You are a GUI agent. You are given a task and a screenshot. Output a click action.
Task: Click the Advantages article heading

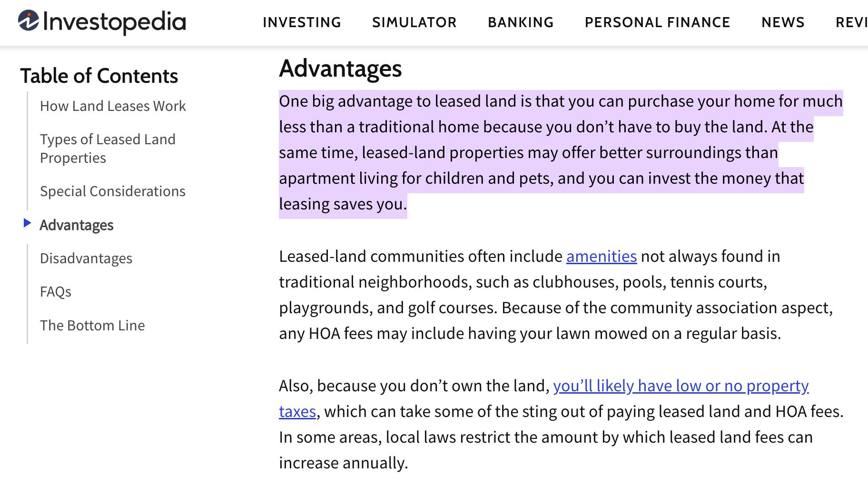340,68
